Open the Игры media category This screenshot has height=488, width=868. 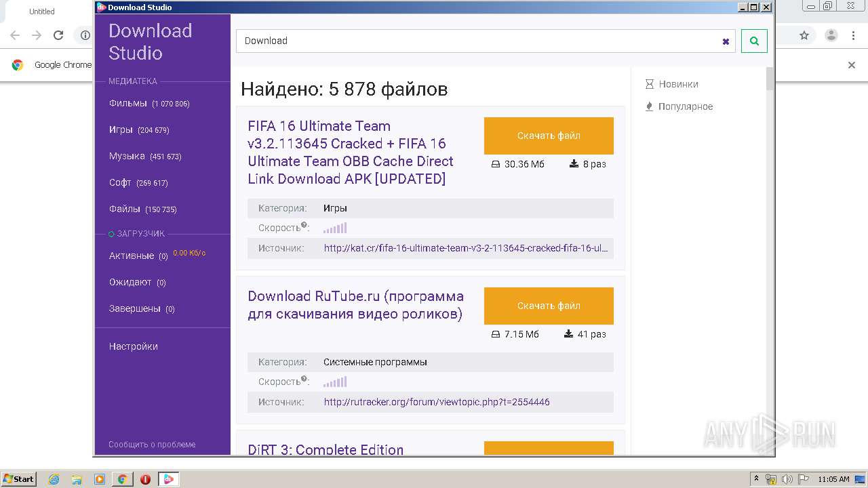pos(139,129)
